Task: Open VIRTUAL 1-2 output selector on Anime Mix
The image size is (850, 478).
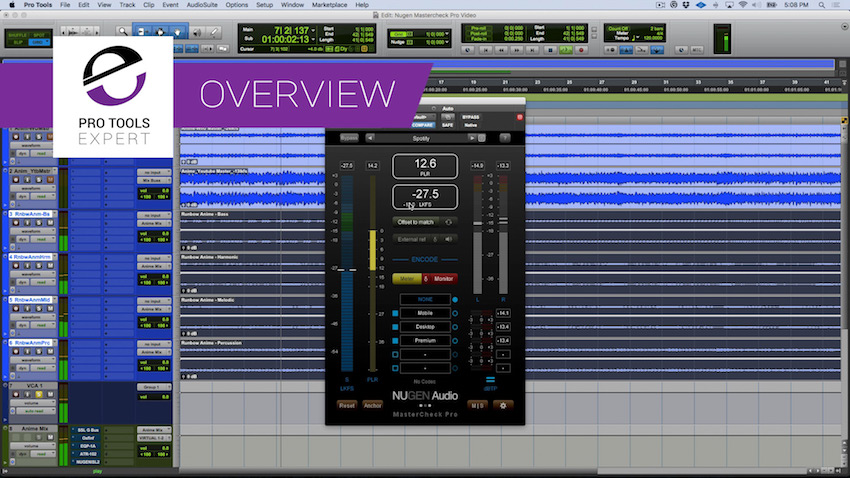Action: (153, 438)
